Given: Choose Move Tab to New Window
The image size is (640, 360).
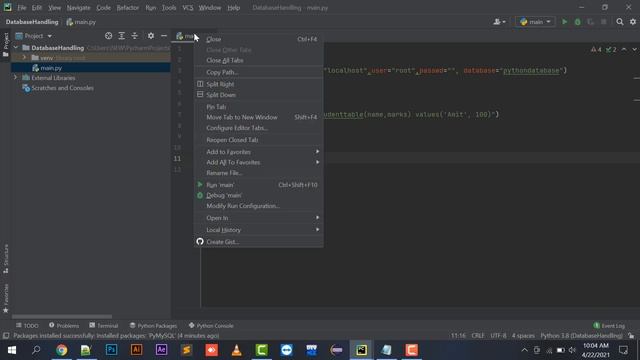Looking at the screenshot, I should tap(258, 117).
